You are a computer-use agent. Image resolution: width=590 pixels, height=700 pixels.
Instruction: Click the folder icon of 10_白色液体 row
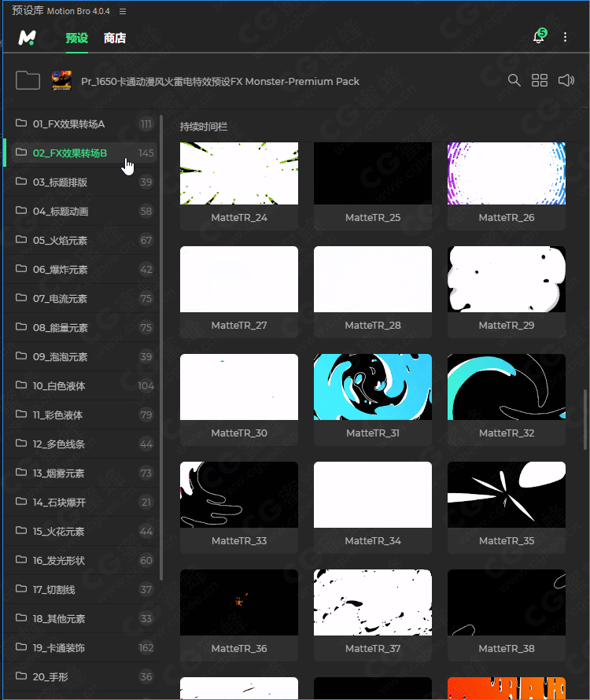pos(21,385)
